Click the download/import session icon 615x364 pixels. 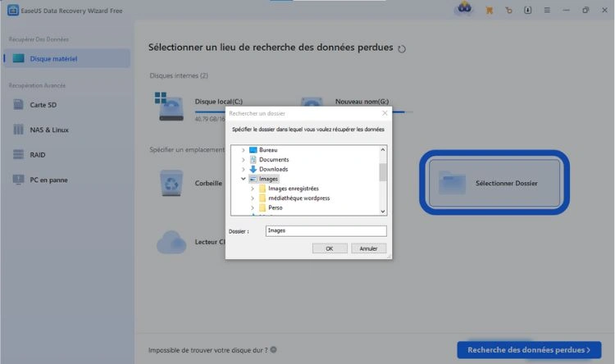pyautogui.click(x=528, y=10)
